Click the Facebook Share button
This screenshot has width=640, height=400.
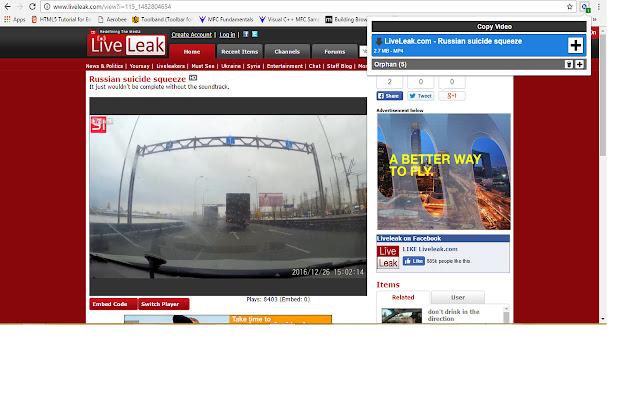[x=389, y=96]
